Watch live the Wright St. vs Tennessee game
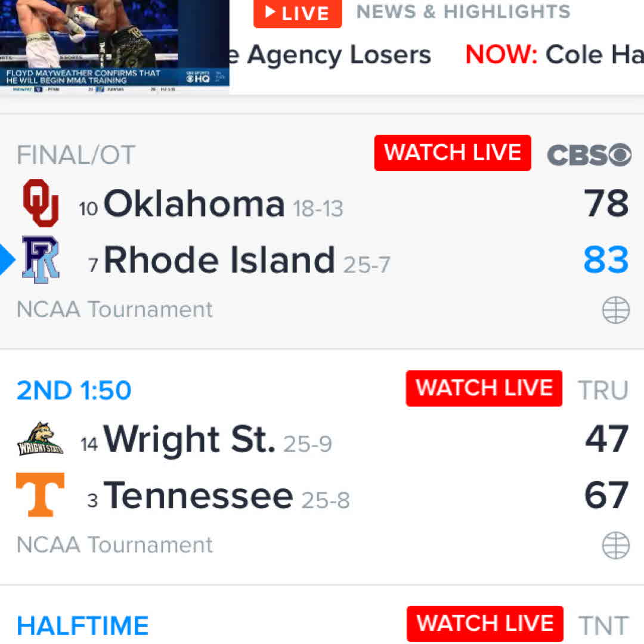644x644 pixels. click(484, 388)
